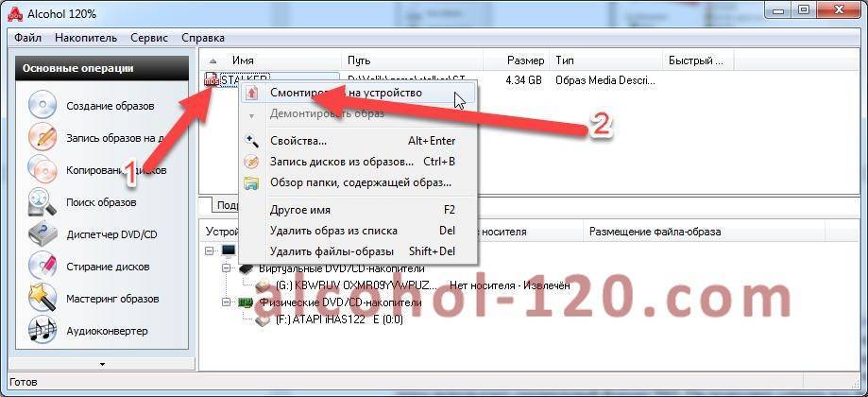This screenshot has width=868, height=397.
Task: Choose Удалить файлы-образы
Action: 358,251
